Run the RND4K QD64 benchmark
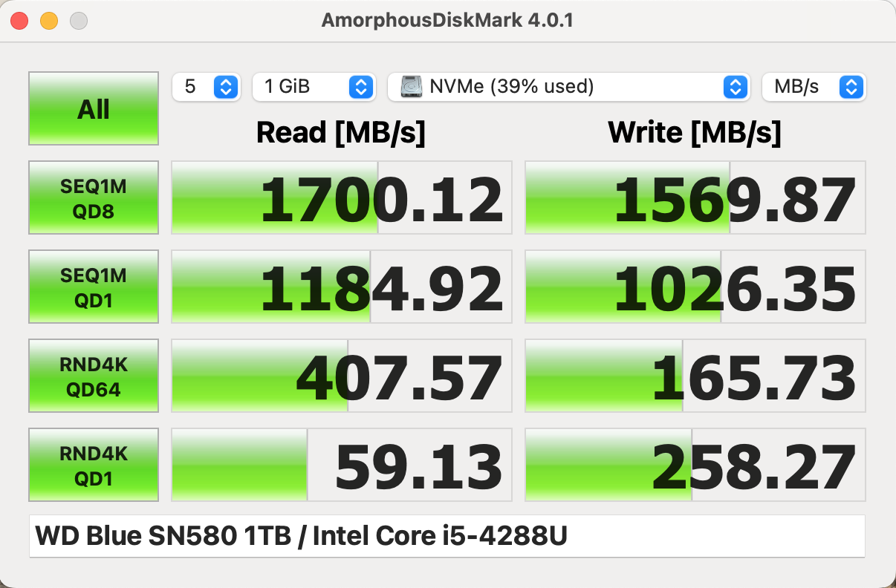This screenshot has width=896, height=588. 94,376
